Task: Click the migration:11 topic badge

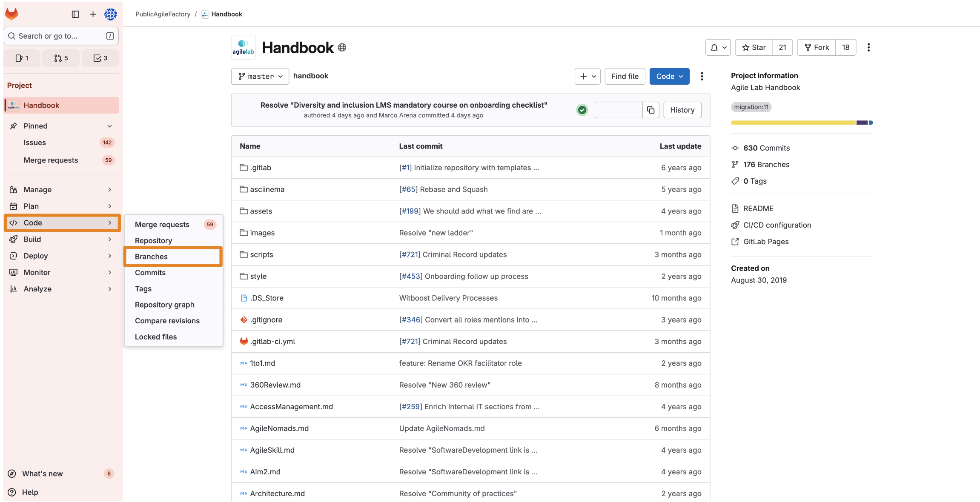Action: click(x=751, y=107)
